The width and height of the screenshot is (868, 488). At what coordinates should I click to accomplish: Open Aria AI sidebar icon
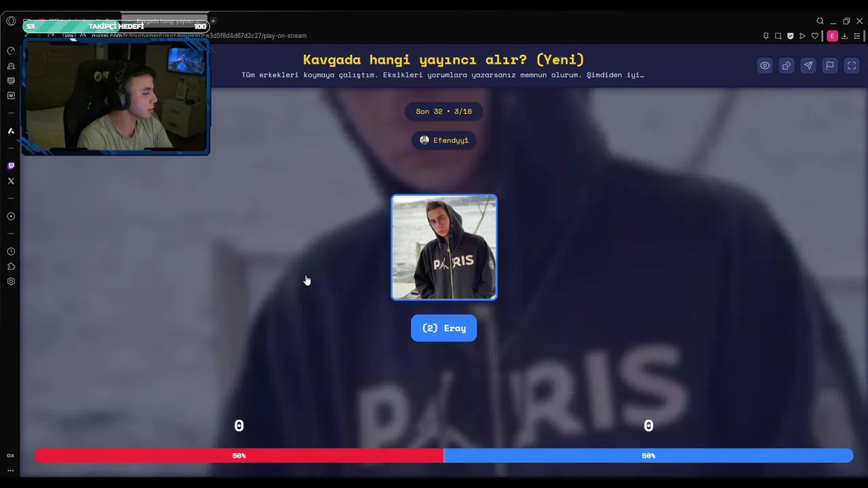[x=11, y=131]
